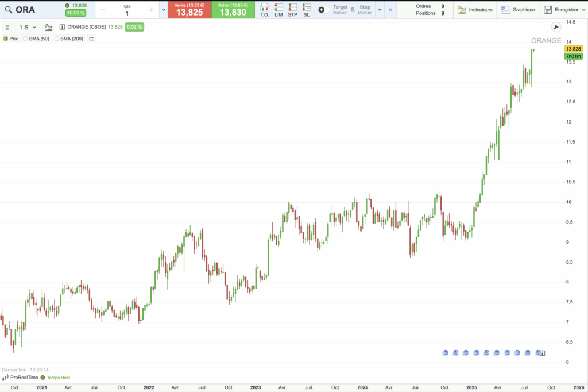Open the Ordres count
Screen dimensions: 588x392
(443, 6)
